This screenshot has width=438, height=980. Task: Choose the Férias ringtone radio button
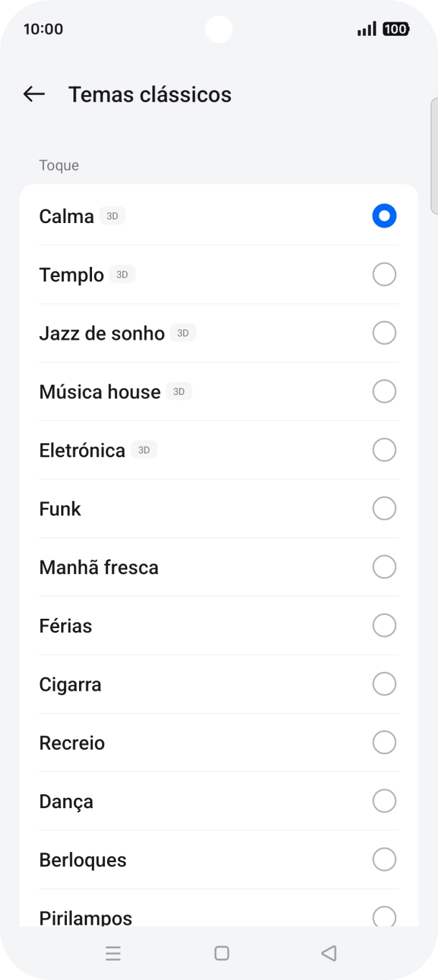coord(384,625)
